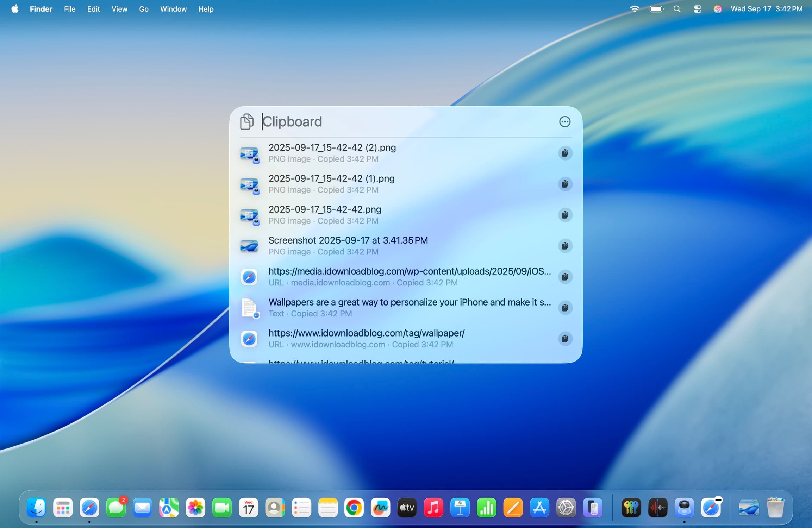Copy "2025-09-17_15-42-42 (2).png" using its copy icon
The image size is (812, 528).
565,153
